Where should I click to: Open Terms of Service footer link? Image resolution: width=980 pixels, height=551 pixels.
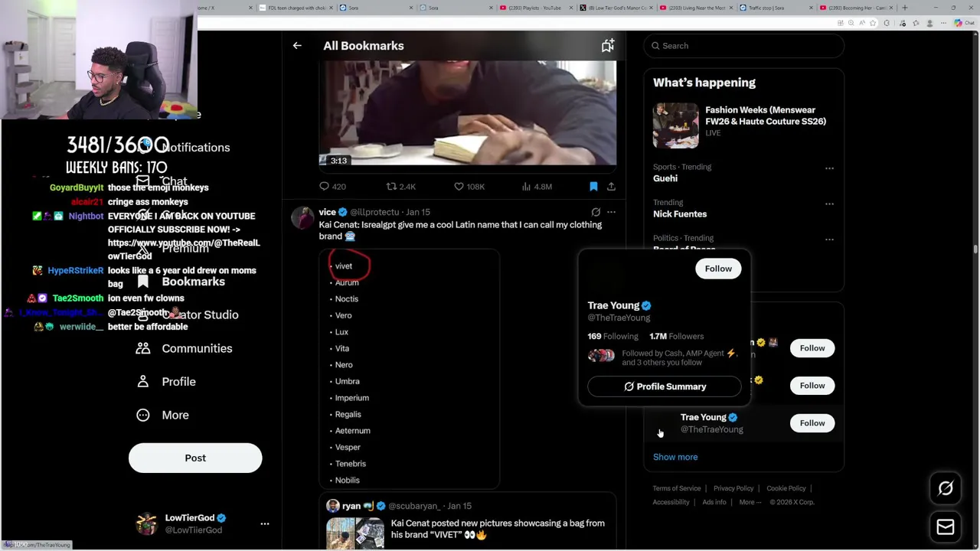tap(677, 488)
